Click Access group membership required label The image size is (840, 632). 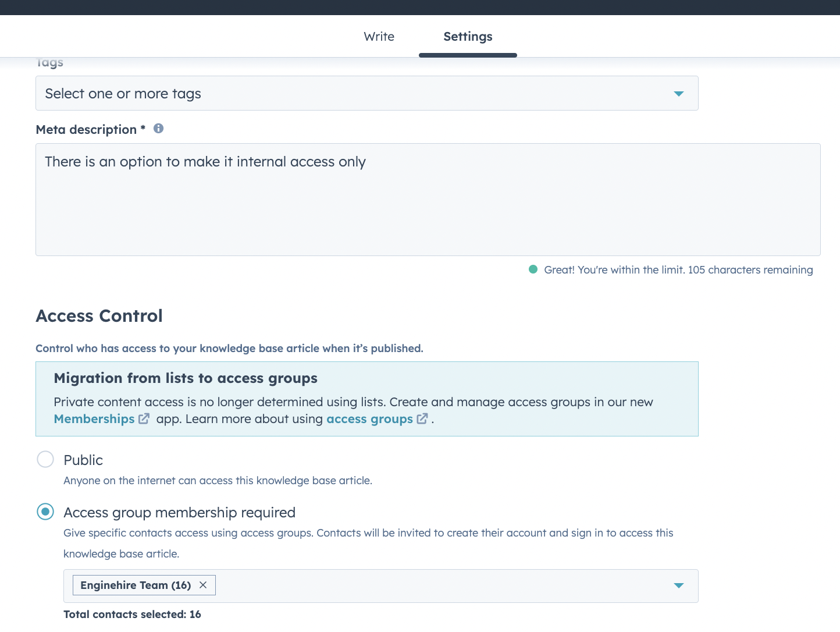(179, 512)
